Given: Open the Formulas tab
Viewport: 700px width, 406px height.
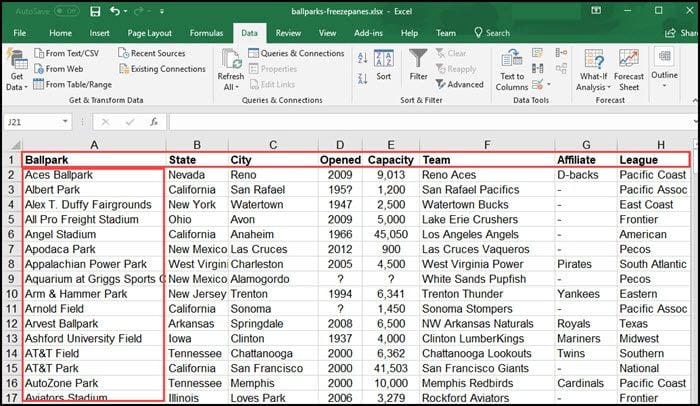Looking at the screenshot, I should [206, 33].
